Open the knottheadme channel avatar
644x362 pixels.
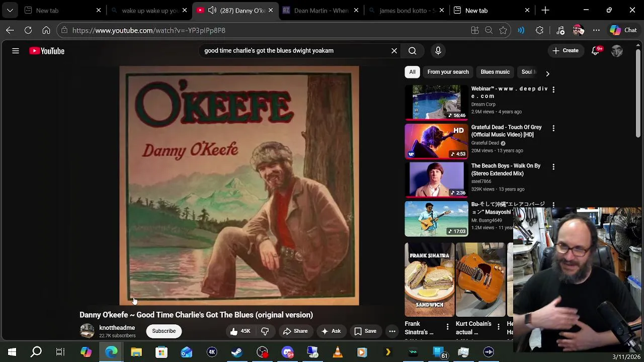87,331
